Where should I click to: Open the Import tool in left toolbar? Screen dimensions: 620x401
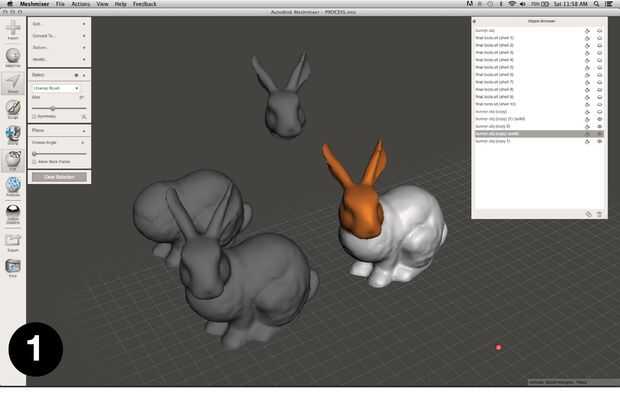tap(13, 30)
